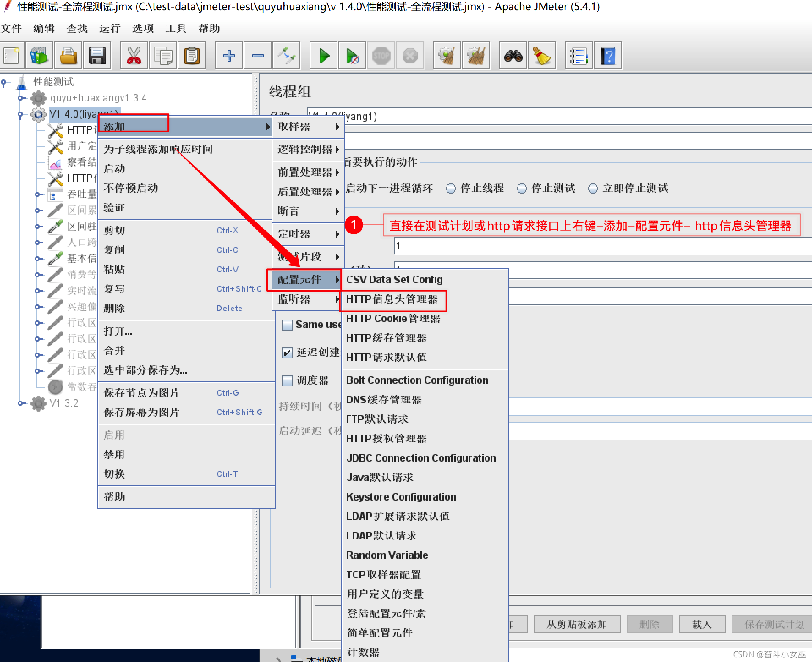
Task: Click the thread count field showing 1
Action: [x=603, y=246]
